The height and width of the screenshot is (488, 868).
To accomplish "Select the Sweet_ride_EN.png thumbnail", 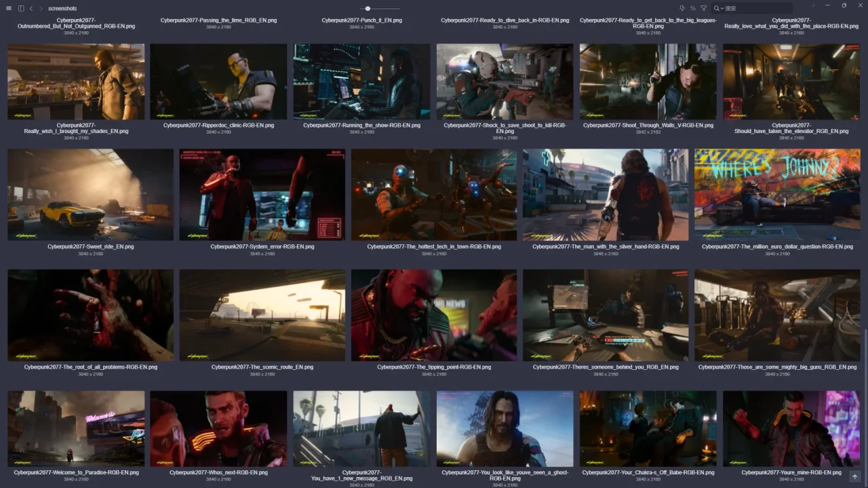I will [91, 195].
